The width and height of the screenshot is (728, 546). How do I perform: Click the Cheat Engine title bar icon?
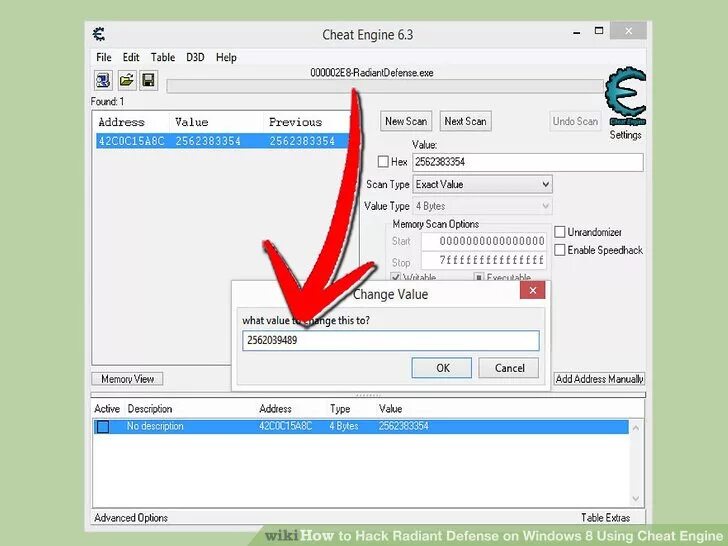click(99, 34)
